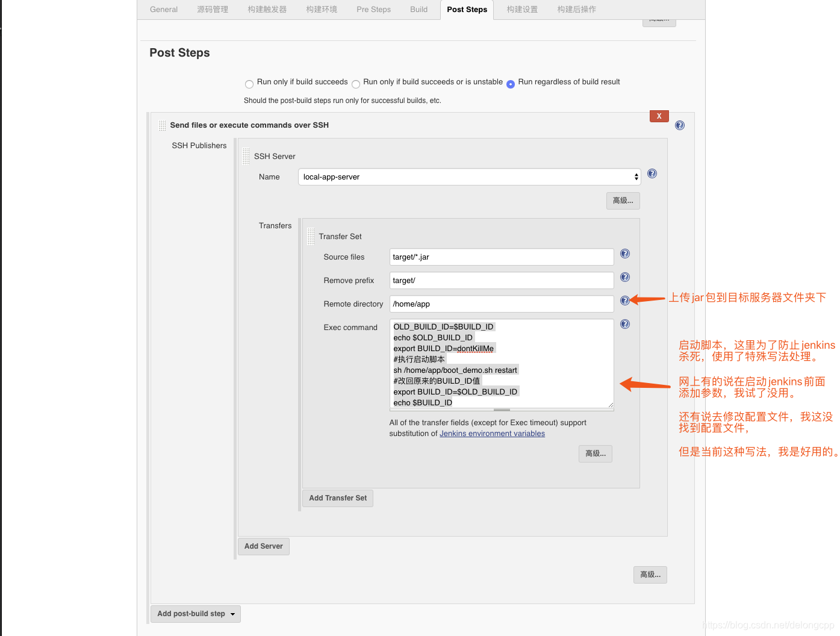Screen dimensions: 840x636
Task: Delete the SSH build step with red X
Action: point(659,116)
